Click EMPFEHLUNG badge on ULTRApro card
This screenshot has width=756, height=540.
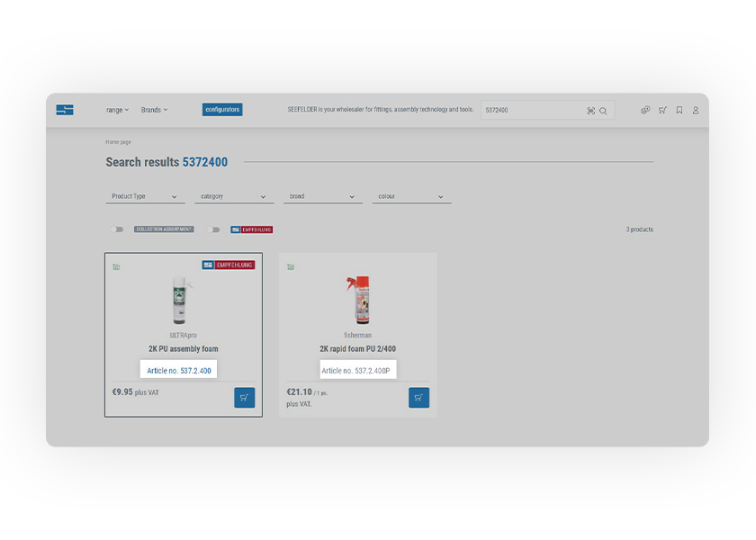click(x=229, y=265)
